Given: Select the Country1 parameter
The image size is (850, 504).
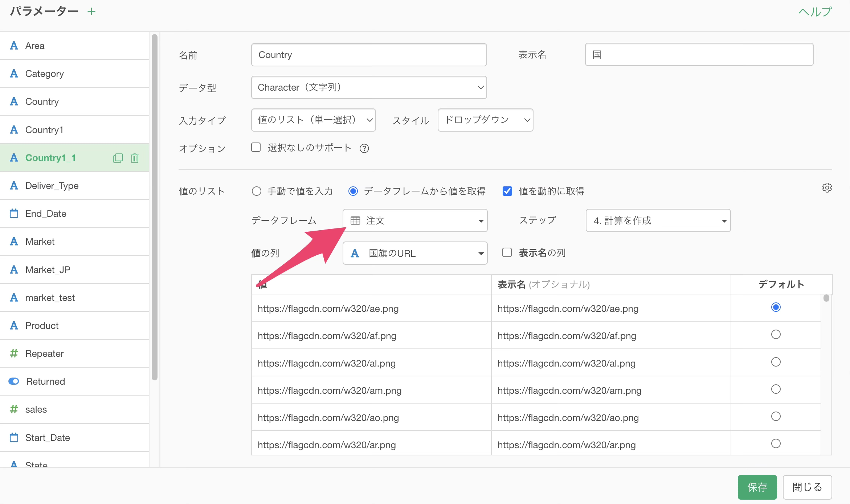Looking at the screenshot, I should click(74, 130).
